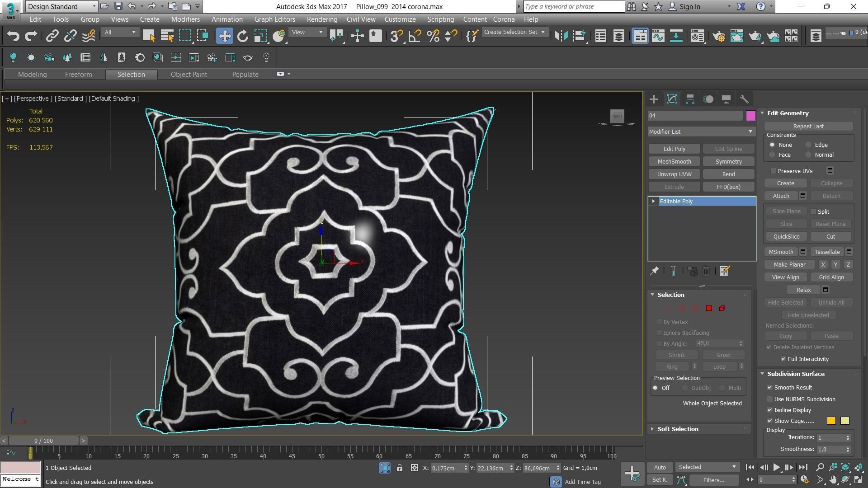
Task: Select the Normal constraint radio button
Action: [x=808, y=155]
